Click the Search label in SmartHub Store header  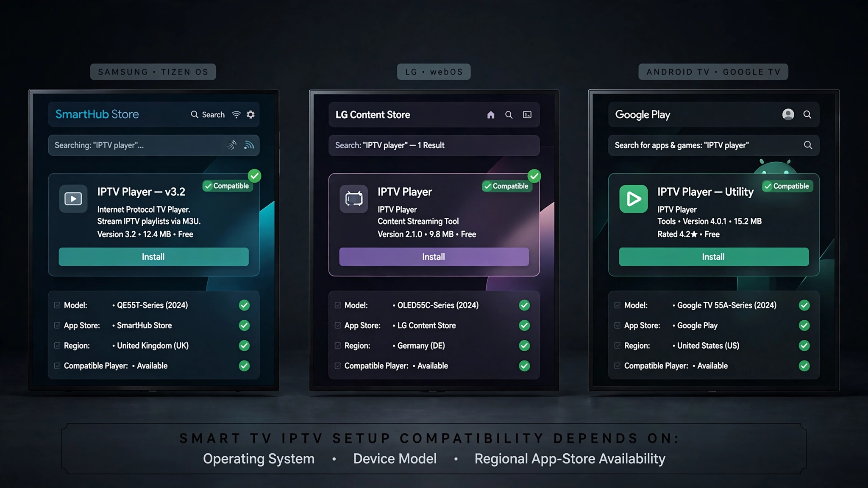pos(213,115)
